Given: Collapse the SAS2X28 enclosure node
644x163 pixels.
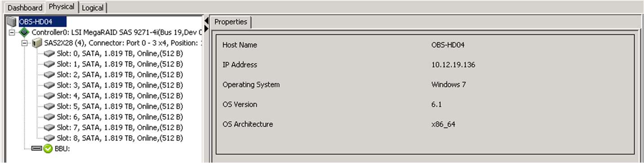Looking at the screenshot, I should pos(25,43).
